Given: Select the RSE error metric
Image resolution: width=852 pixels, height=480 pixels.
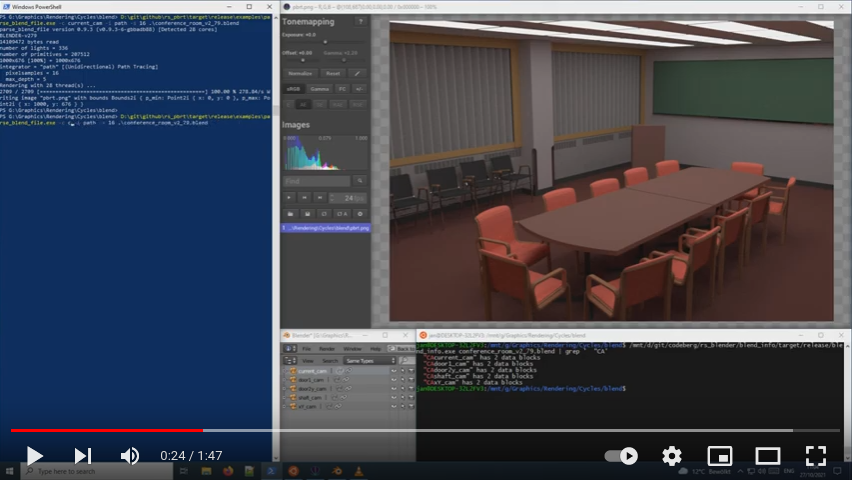Looking at the screenshot, I should tap(358, 104).
